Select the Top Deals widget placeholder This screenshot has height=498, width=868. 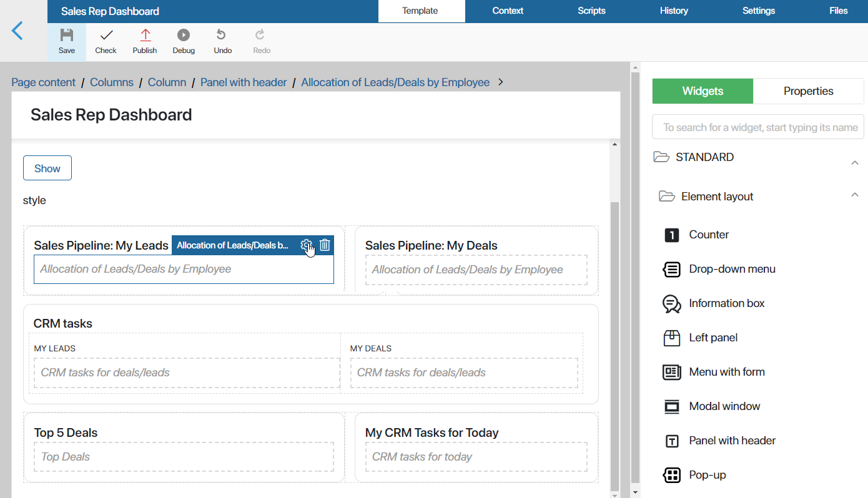pos(184,457)
